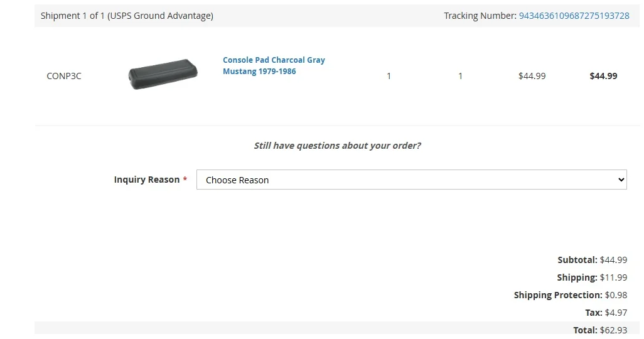Click the Shipping $11.99 row
Image resolution: width=644 pixels, height=339 pixels.
pos(592,277)
